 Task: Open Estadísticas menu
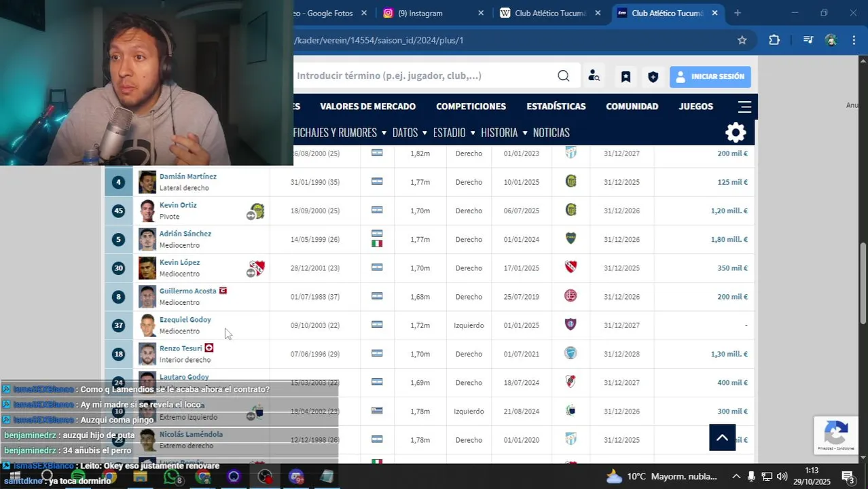coord(556,107)
